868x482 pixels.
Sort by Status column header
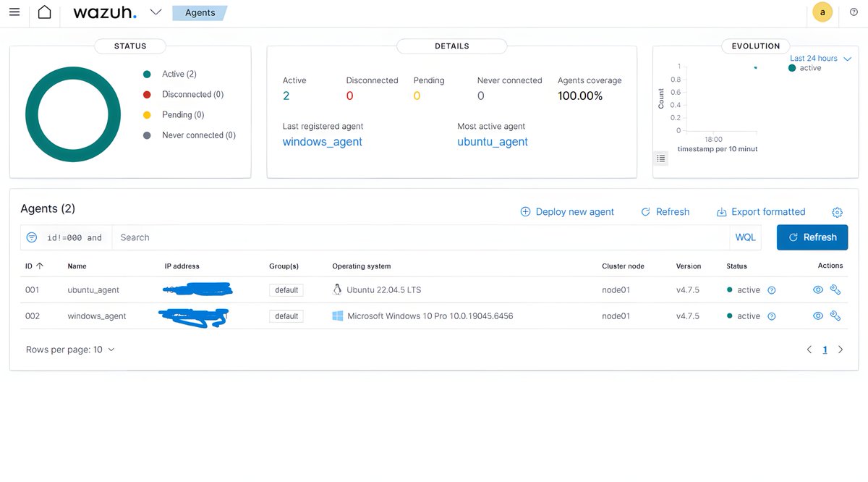tap(736, 266)
